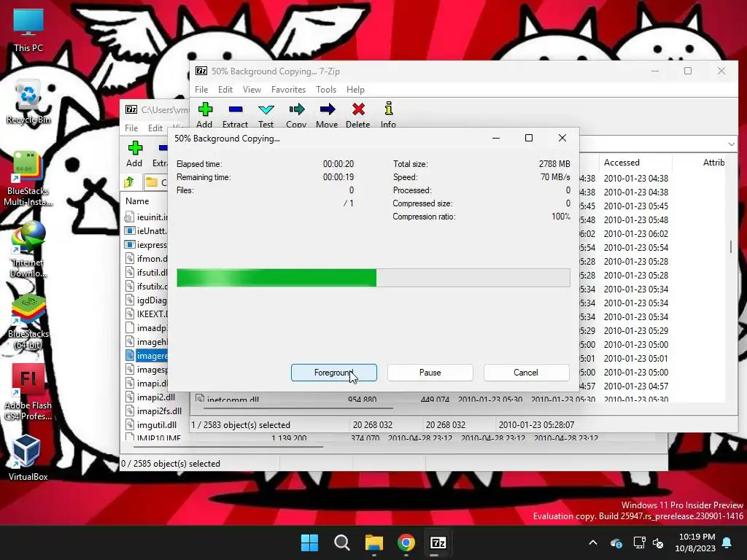
Task: Open notifications bell in system tray
Action: point(727,542)
